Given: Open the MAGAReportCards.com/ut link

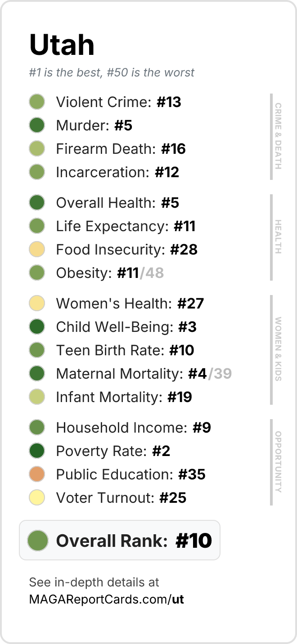Looking at the screenshot, I should click(x=107, y=599).
